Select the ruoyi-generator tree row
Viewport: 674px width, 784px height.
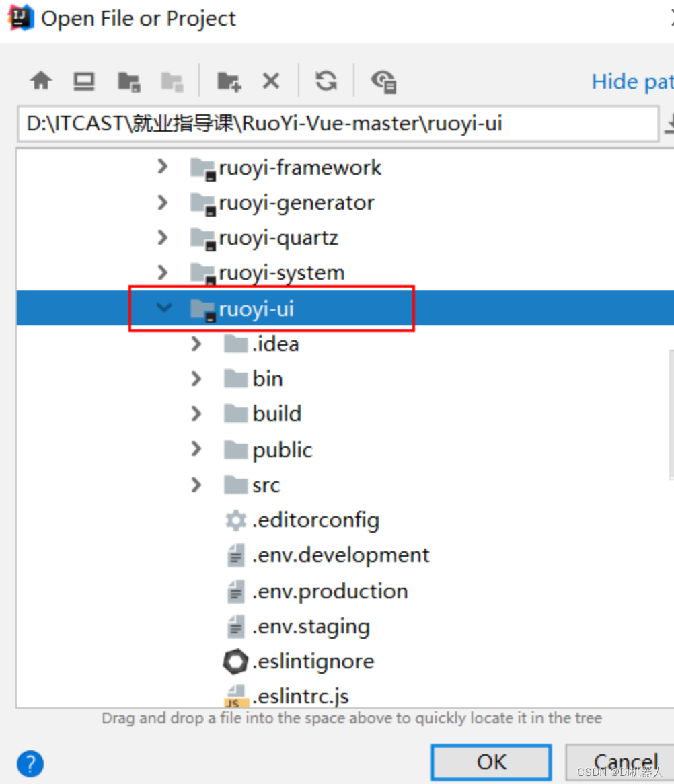pyautogui.click(x=345, y=203)
